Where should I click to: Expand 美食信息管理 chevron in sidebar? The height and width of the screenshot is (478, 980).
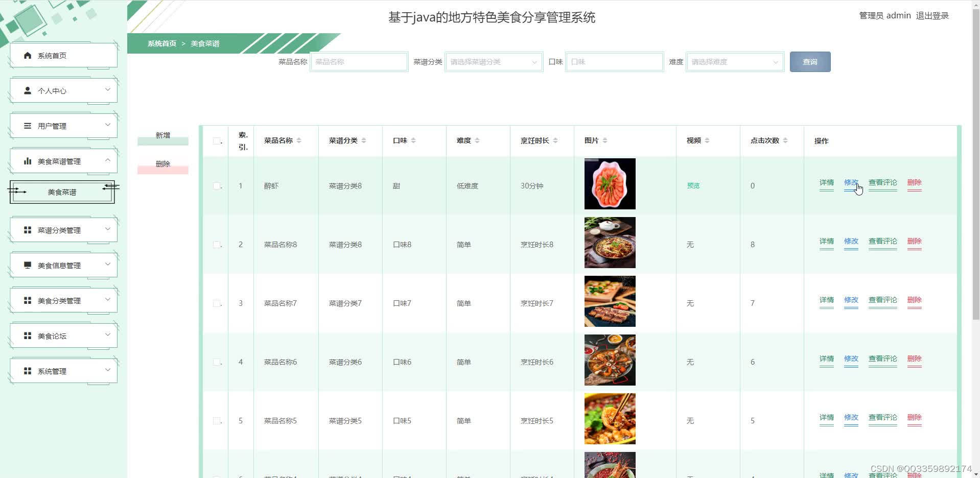click(108, 264)
